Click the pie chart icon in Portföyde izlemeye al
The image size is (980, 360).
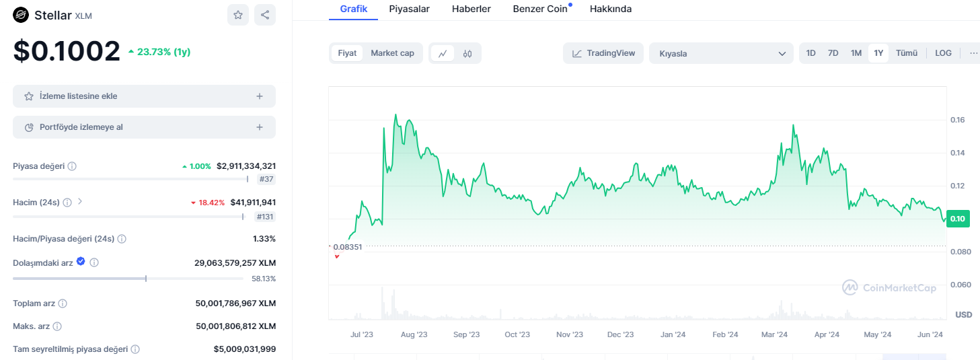click(x=29, y=127)
